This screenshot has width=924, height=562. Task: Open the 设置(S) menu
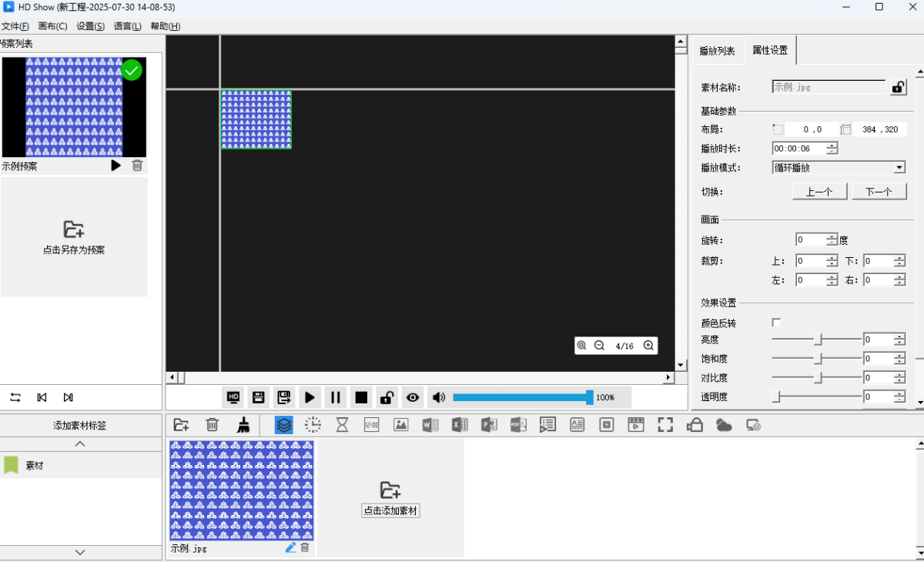click(x=90, y=26)
